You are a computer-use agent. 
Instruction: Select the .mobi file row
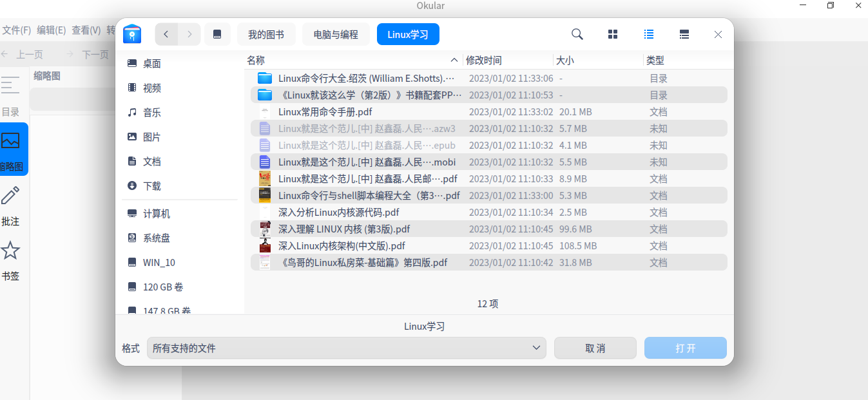(x=489, y=162)
